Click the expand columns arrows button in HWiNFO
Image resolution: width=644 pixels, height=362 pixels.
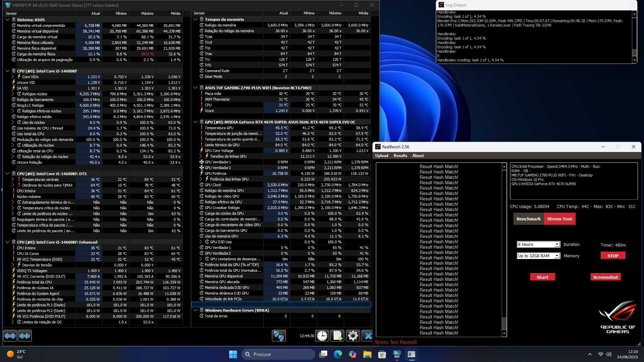[x=10, y=335]
